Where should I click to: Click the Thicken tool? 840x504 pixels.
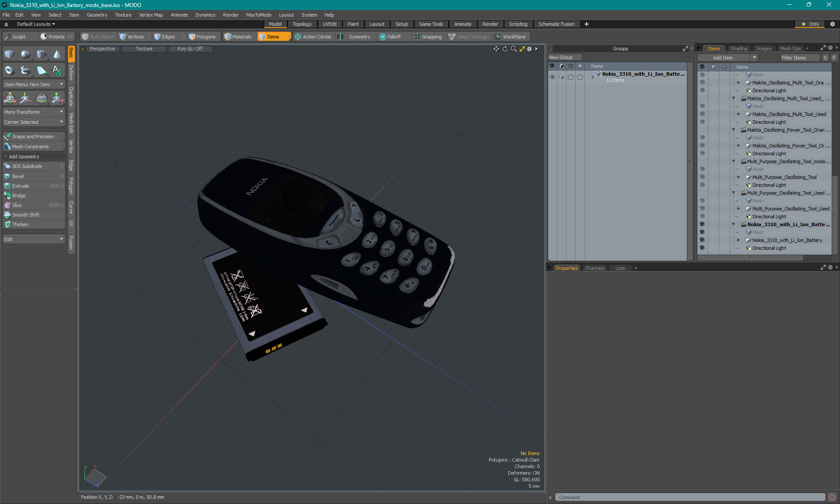click(x=34, y=224)
